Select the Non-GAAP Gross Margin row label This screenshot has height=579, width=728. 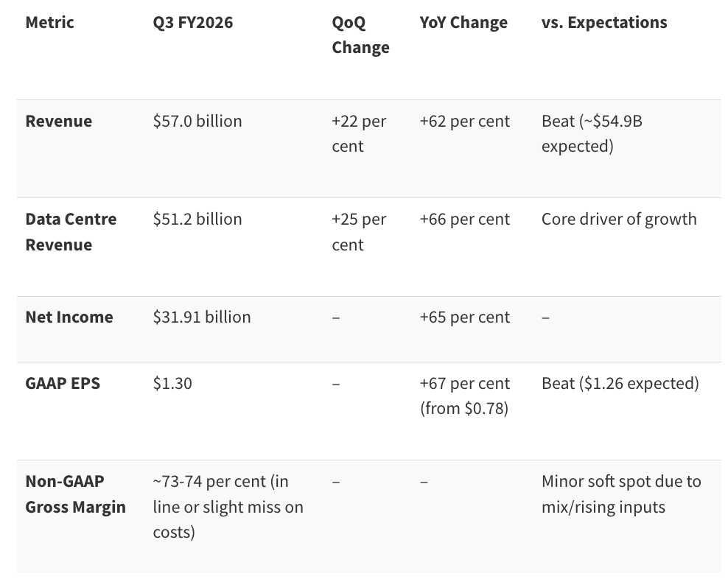75,494
